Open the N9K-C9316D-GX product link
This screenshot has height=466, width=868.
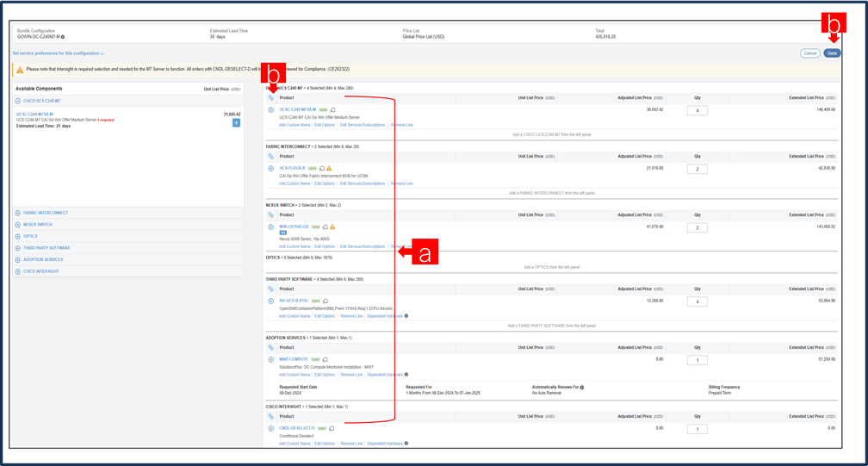click(x=294, y=227)
